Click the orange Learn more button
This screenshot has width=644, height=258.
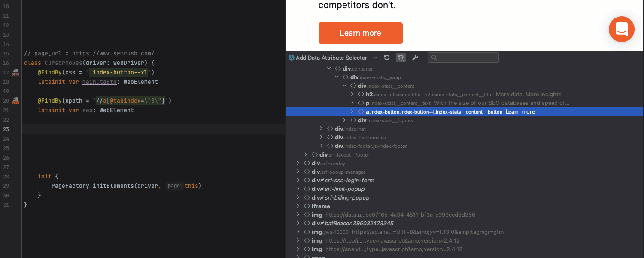click(360, 33)
